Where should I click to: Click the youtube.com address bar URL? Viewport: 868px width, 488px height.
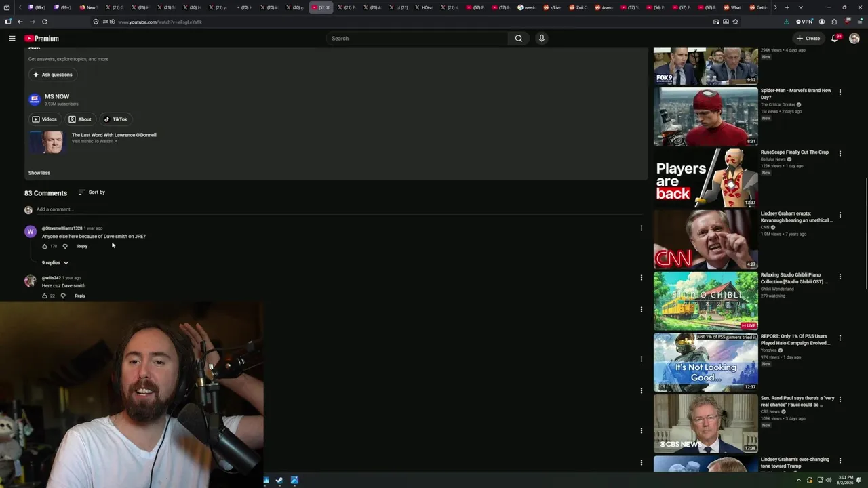(x=160, y=22)
